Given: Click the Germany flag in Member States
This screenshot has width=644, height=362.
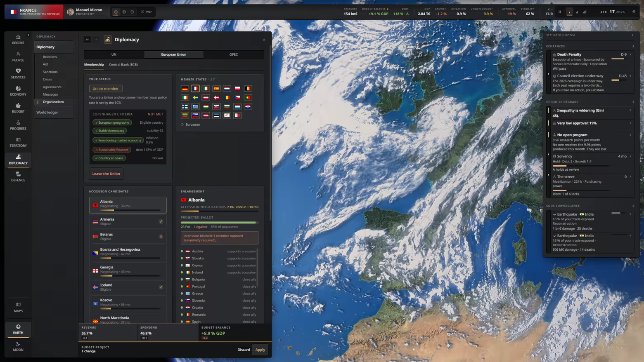Looking at the screenshot, I should tap(185, 89).
